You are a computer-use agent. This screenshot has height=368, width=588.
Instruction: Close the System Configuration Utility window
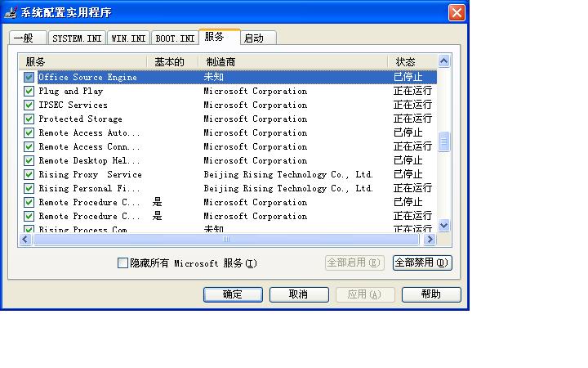(x=457, y=13)
